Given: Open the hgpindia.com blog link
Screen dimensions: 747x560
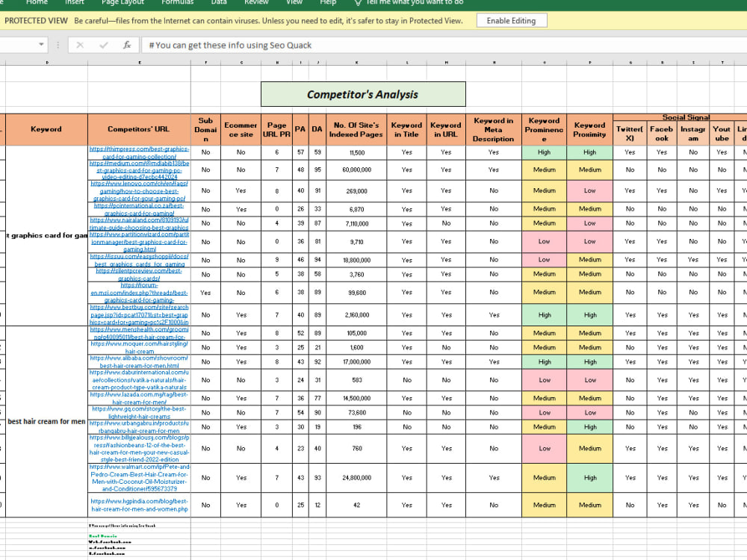Looking at the screenshot, I should coord(139,505).
